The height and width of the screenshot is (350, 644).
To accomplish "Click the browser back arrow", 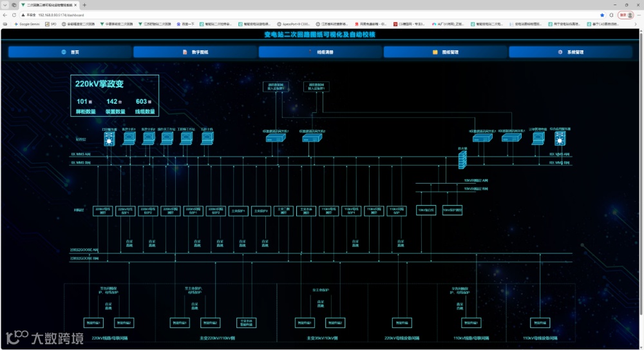I will pos(5,15).
